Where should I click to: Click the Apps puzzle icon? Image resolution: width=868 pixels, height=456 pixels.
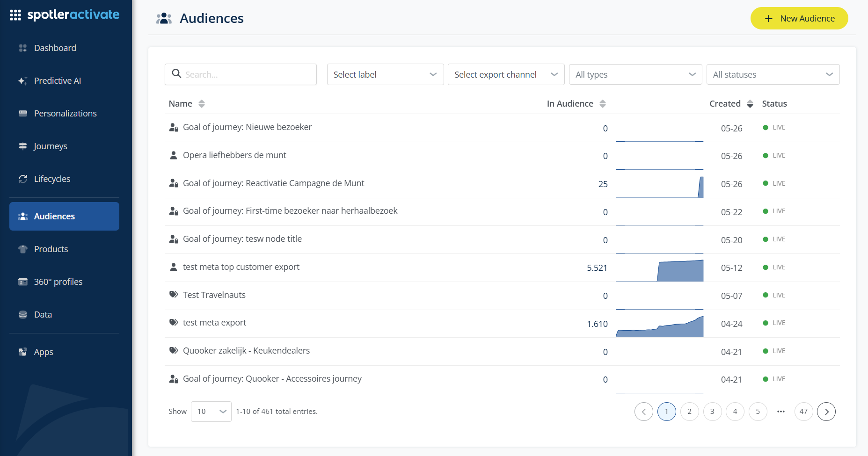point(22,352)
